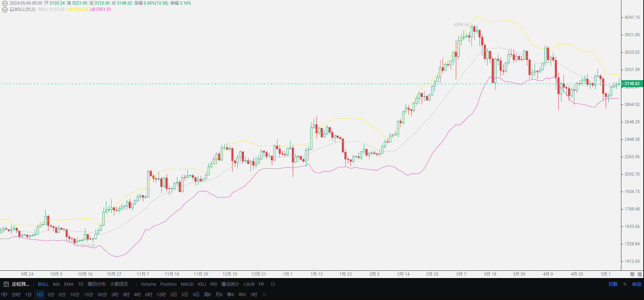Select the 6时 interval
The image size is (644, 300).
click(x=149, y=295)
